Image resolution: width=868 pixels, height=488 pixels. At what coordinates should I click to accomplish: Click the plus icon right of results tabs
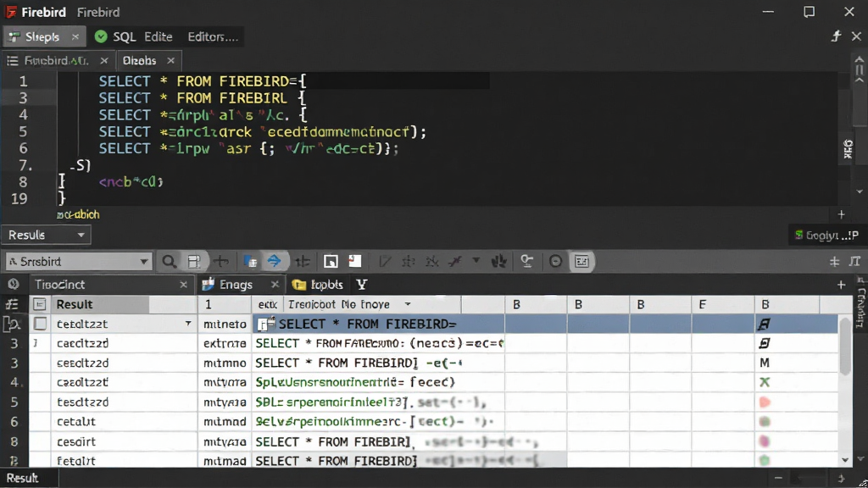coord(842,285)
